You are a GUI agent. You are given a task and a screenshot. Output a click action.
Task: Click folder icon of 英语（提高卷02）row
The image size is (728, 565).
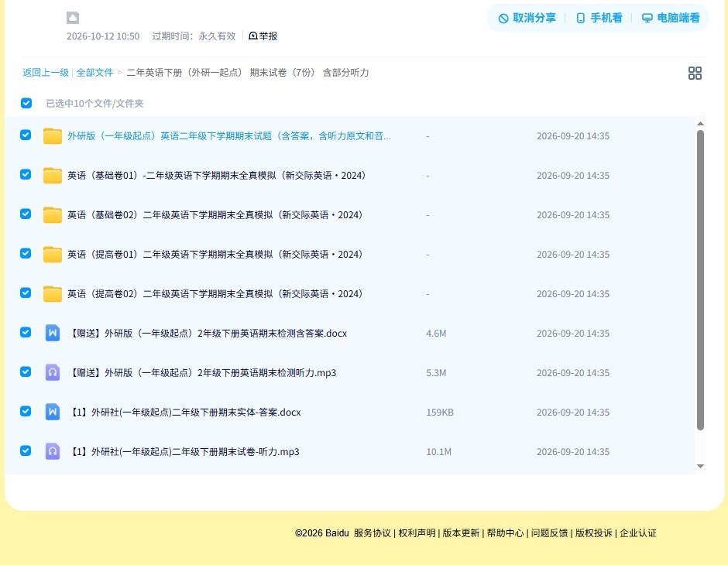click(x=53, y=293)
